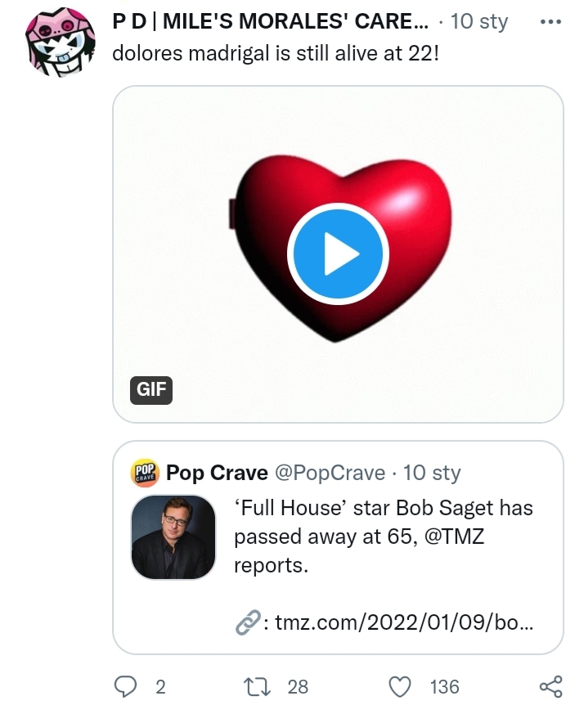Click the GIF badge label
The height and width of the screenshot is (705, 588).
point(151,390)
